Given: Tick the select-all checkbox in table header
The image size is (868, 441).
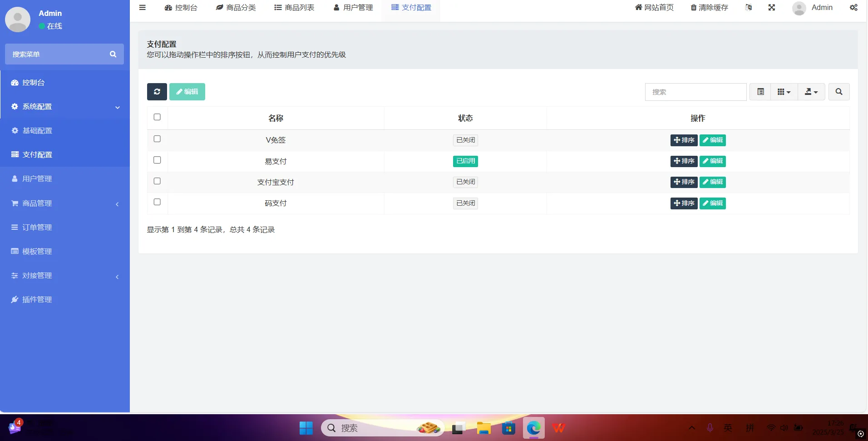Looking at the screenshot, I should pyautogui.click(x=157, y=117).
